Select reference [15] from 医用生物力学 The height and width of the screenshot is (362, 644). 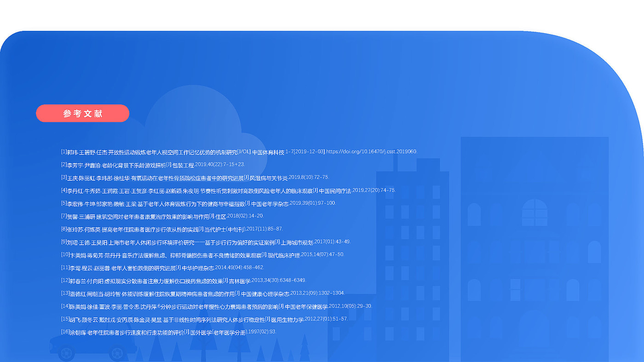pos(205,319)
